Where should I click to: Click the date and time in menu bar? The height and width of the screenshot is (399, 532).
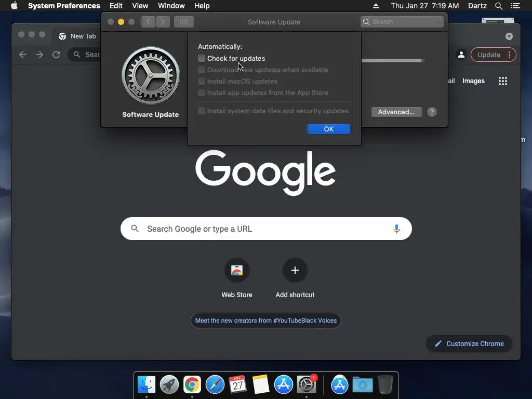coord(425,6)
